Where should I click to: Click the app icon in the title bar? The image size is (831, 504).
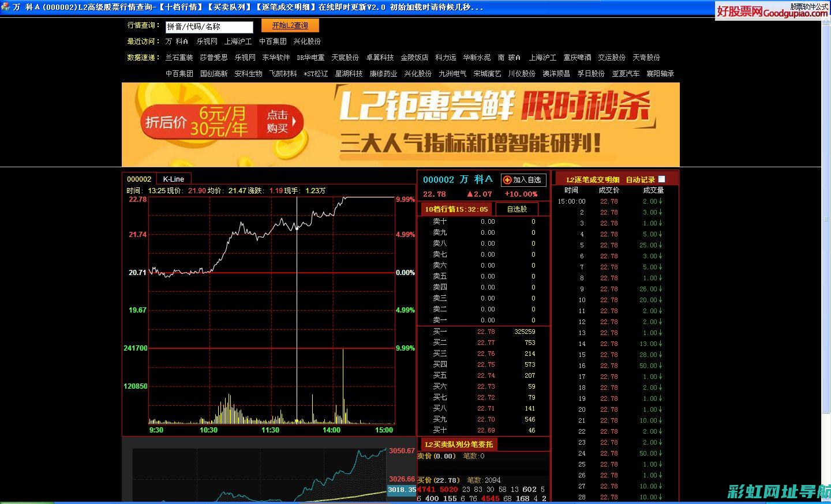click(x=6, y=7)
